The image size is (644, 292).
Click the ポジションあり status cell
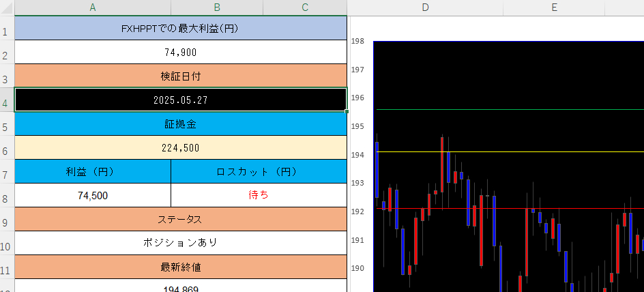(180, 243)
